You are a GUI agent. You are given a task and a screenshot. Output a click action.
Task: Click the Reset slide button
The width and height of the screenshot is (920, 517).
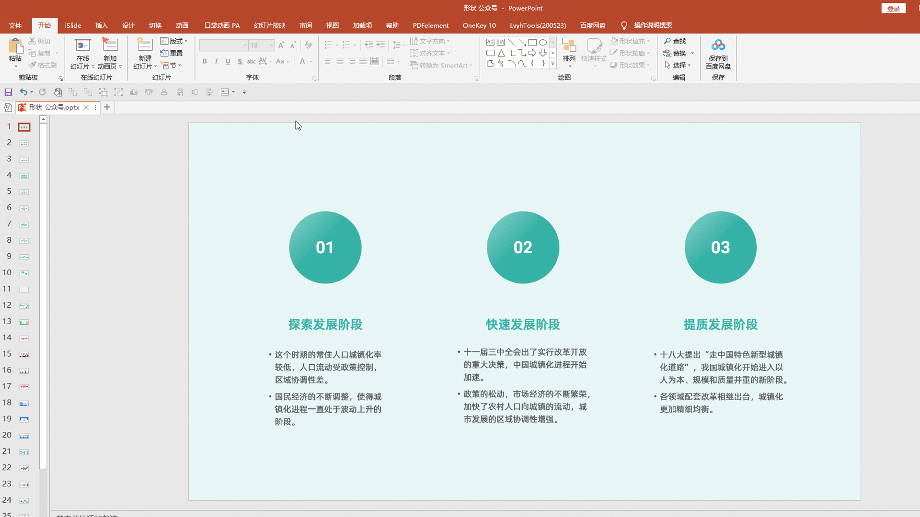pos(172,53)
